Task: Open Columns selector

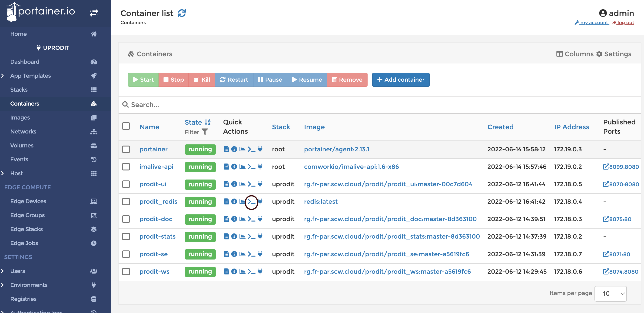Action: 575,54
